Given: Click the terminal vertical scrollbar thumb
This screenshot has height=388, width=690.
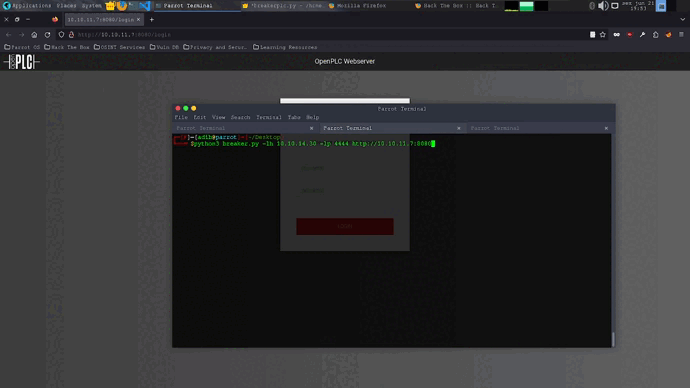Looking at the screenshot, I should click(x=613, y=339).
